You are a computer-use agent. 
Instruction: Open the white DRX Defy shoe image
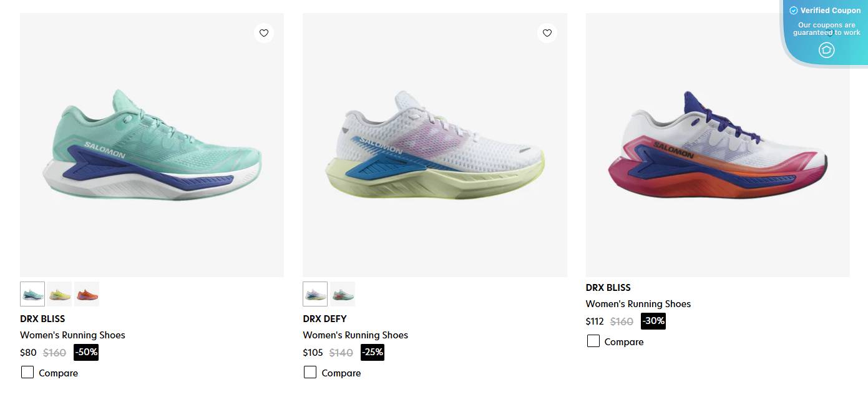(435, 145)
